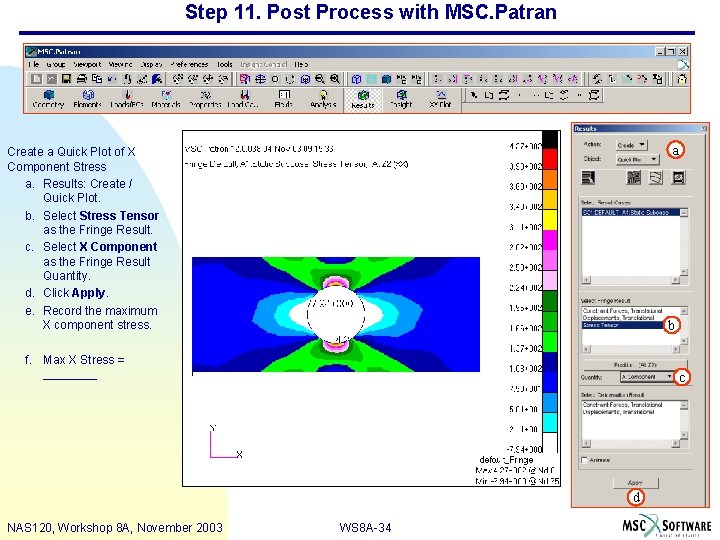The height and width of the screenshot is (540, 720).
Task: Click the cyan swatch in the fringe legend
Action: pos(550,422)
